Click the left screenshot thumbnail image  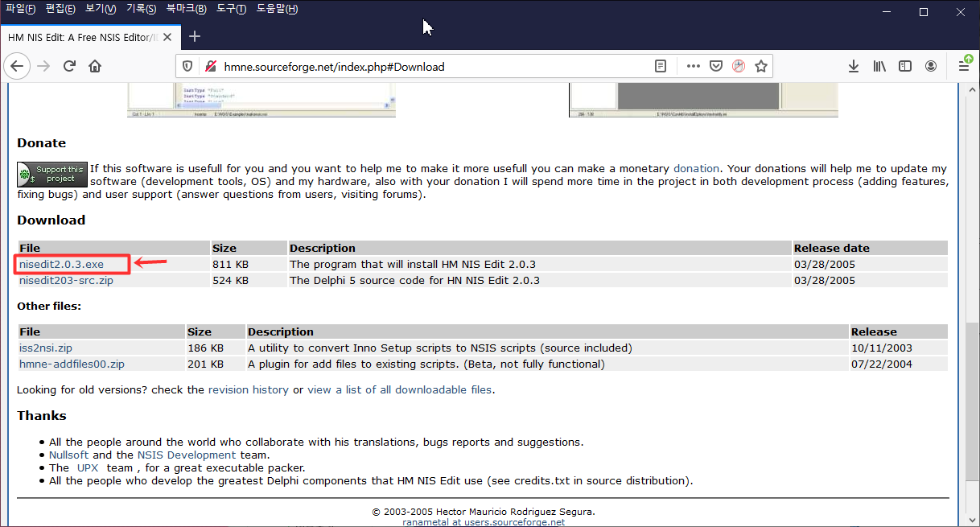261,100
